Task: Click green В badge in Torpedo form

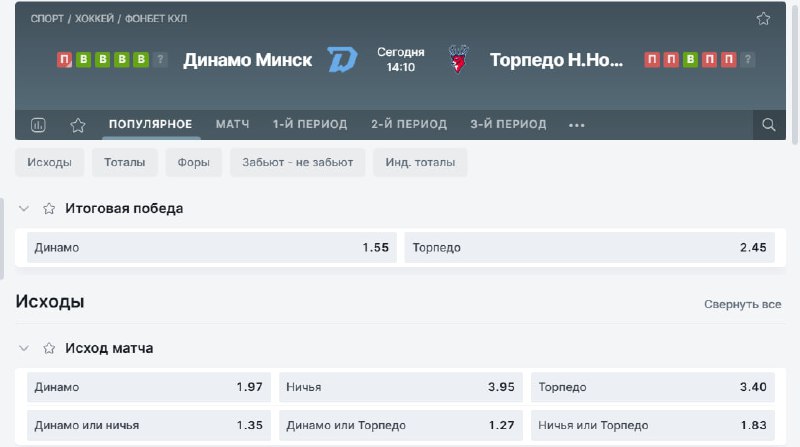Action: (x=690, y=60)
